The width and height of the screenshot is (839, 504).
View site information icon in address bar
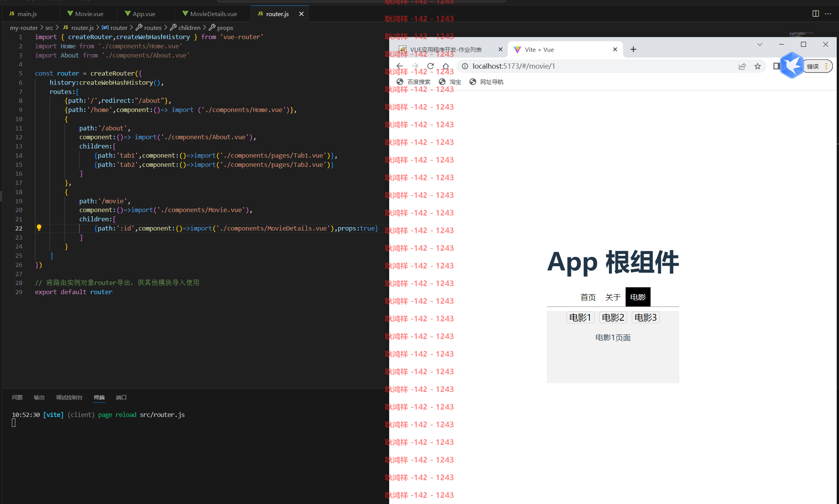pos(465,66)
